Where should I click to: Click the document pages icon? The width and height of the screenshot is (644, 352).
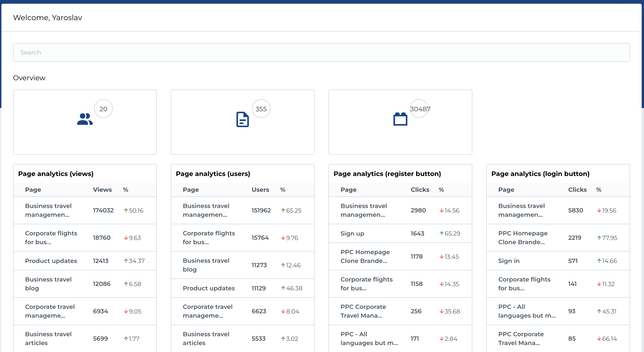point(242,119)
